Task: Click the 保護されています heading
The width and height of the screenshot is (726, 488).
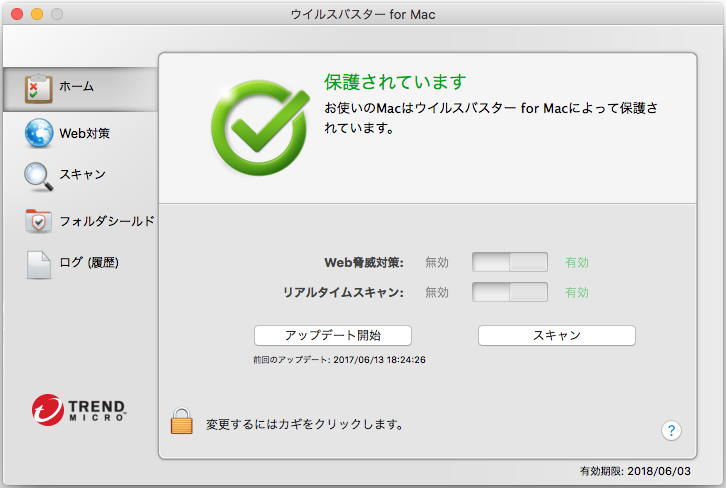Action: (x=395, y=82)
